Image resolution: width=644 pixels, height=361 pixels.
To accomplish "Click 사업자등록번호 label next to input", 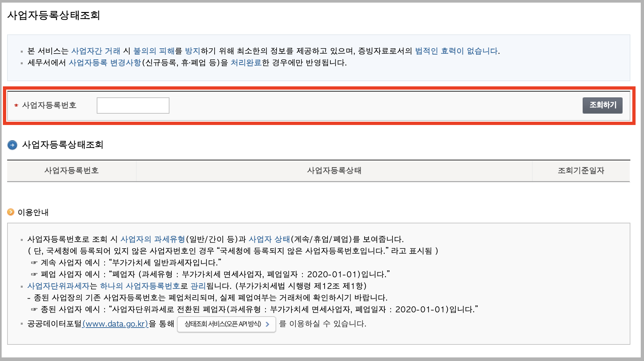I will pyautogui.click(x=49, y=105).
